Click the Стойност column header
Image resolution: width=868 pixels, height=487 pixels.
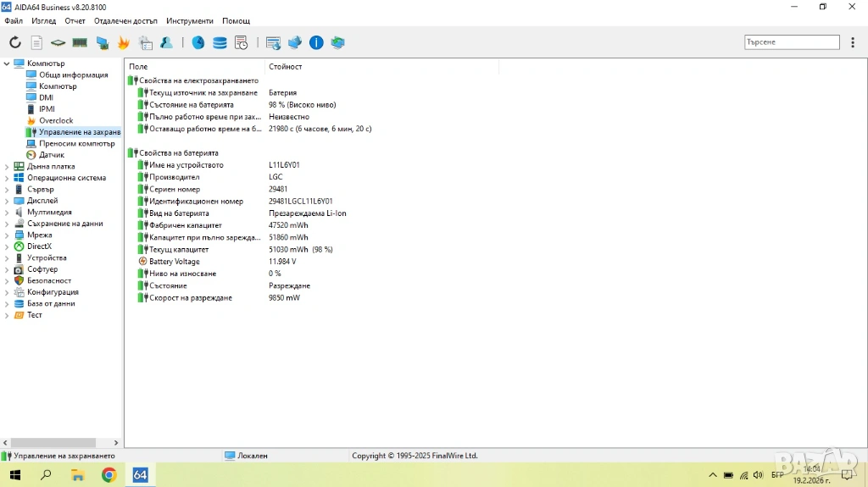point(286,67)
